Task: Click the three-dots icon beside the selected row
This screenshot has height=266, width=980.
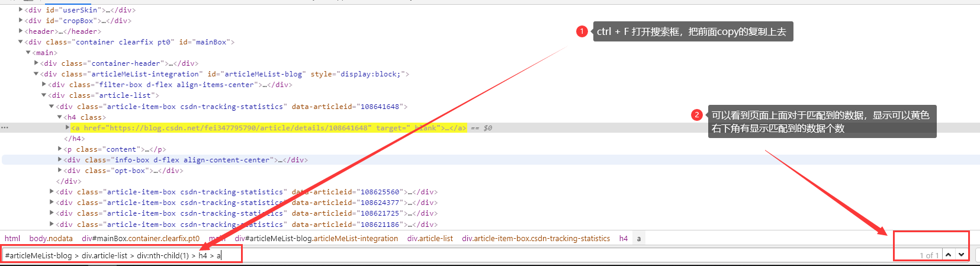Action: click(5, 128)
